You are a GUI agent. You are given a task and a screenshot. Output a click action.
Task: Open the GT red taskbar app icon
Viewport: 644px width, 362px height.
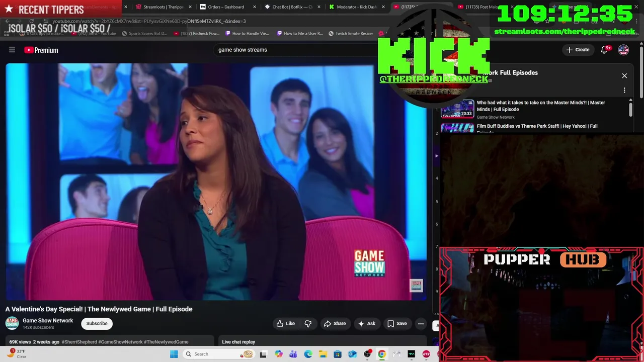pyautogui.click(x=426, y=354)
